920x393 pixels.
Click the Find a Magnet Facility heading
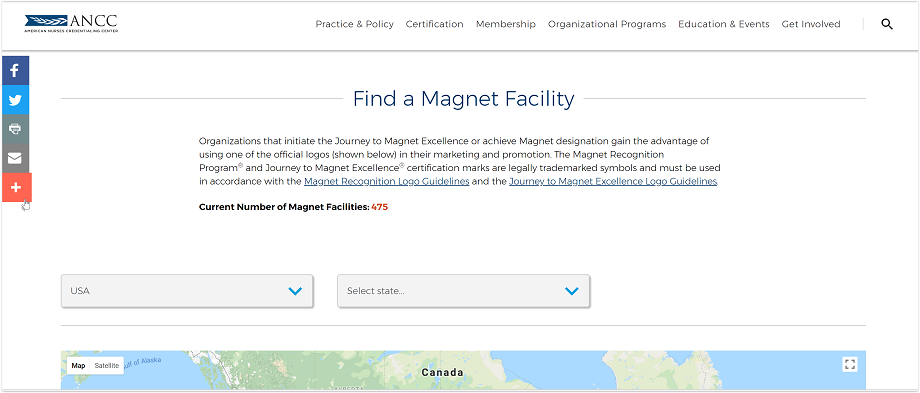pyautogui.click(x=464, y=99)
